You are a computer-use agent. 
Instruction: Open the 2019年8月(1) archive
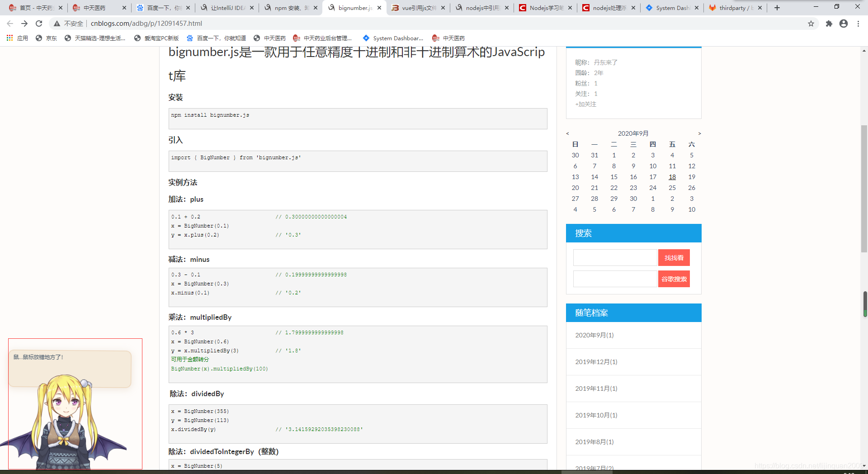pos(594,442)
